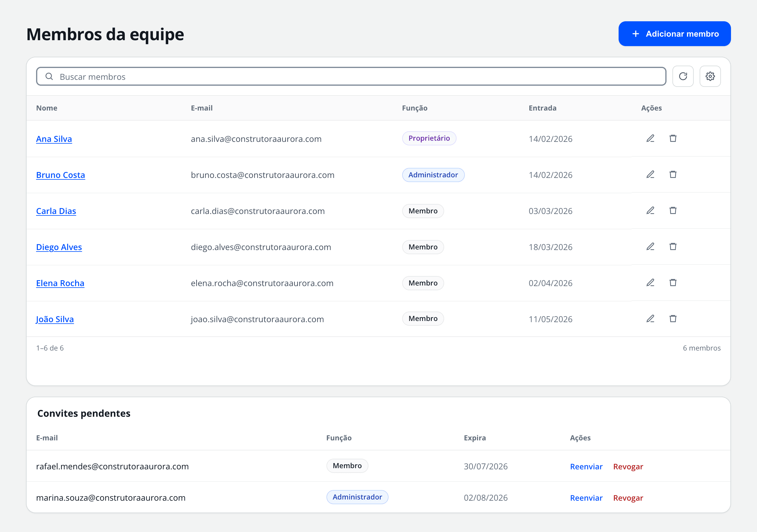Open the Ana Silva profile link
Viewport: 757px width, 532px height.
pos(54,139)
